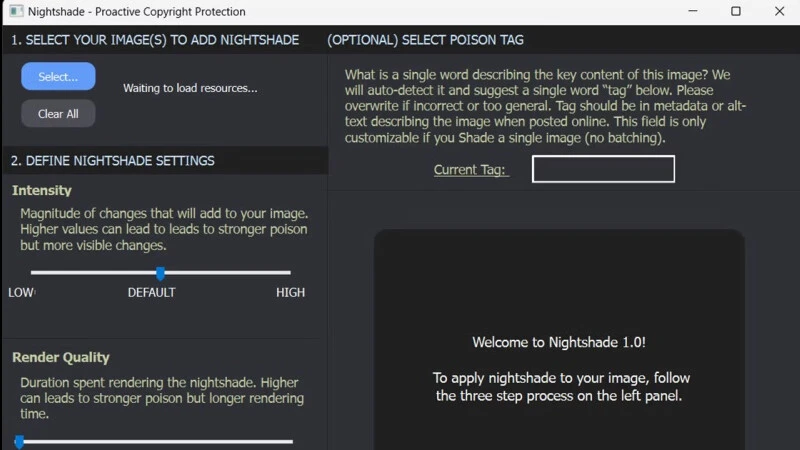Viewport: 800px width, 450px height.
Task: Minimize the Nightshade window
Action: pos(690,12)
